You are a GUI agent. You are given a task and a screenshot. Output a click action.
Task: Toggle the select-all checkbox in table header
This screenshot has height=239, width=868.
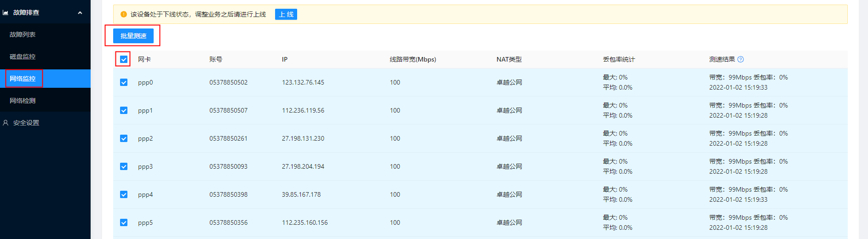point(124,59)
